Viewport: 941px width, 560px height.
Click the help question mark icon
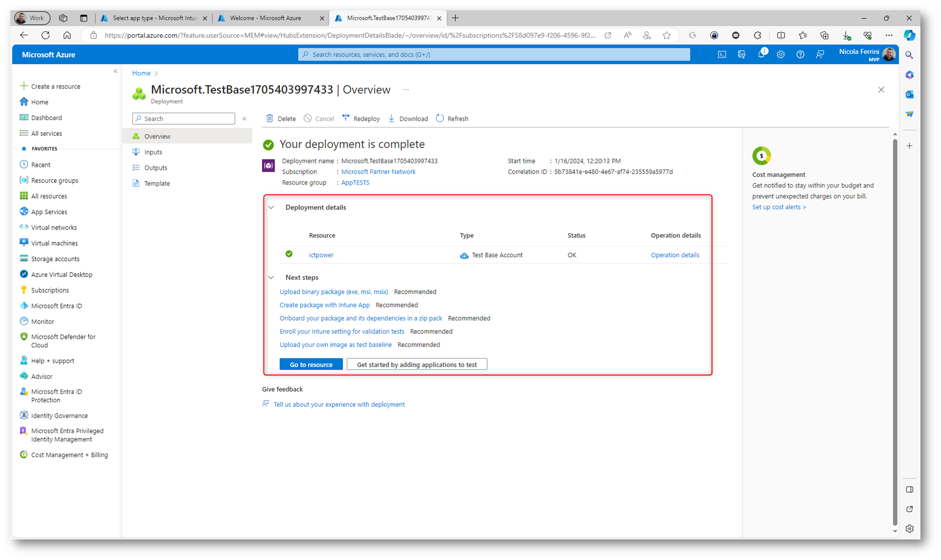pyautogui.click(x=800, y=55)
